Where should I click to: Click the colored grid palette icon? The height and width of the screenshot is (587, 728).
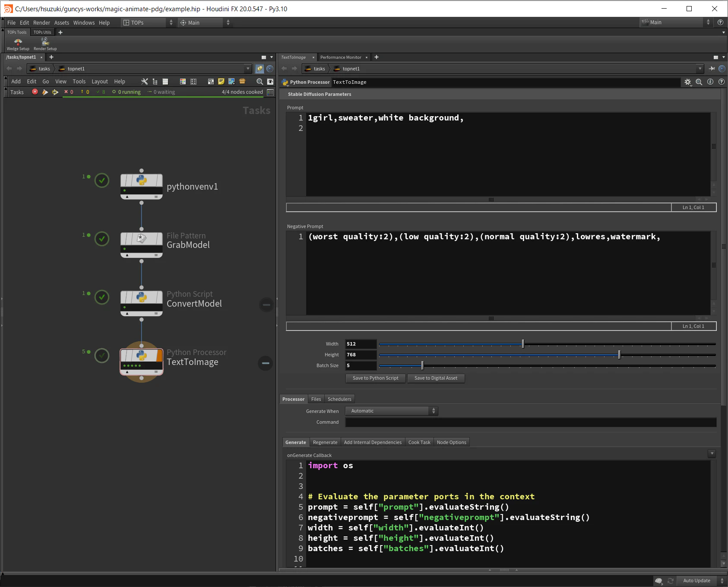183,81
